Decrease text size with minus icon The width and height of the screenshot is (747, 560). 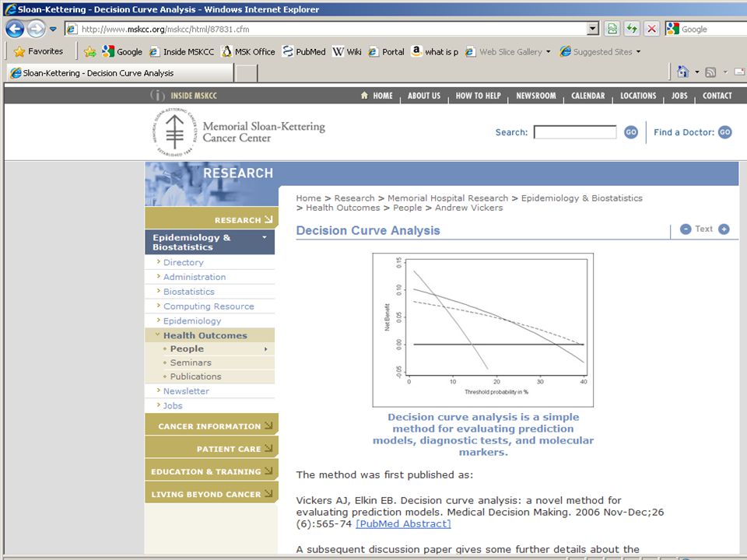click(x=685, y=229)
